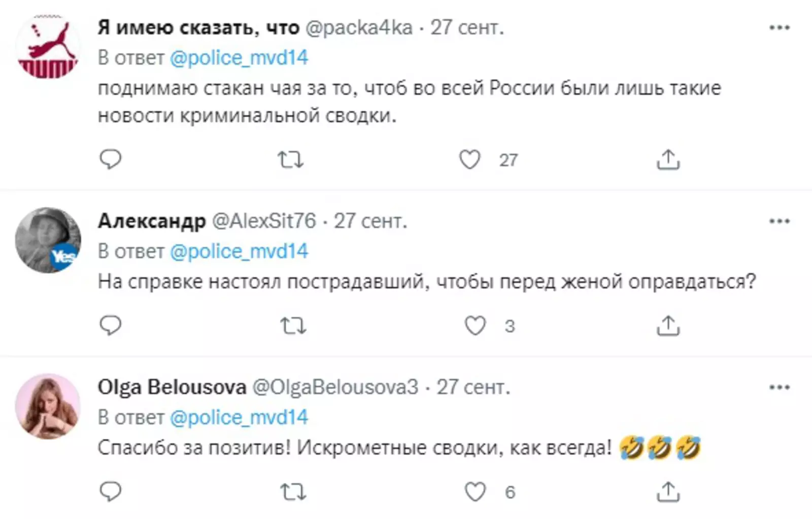The width and height of the screenshot is (812, 519).
Task: Open Александр's profile name link
Action: click(x=151, y=221)
